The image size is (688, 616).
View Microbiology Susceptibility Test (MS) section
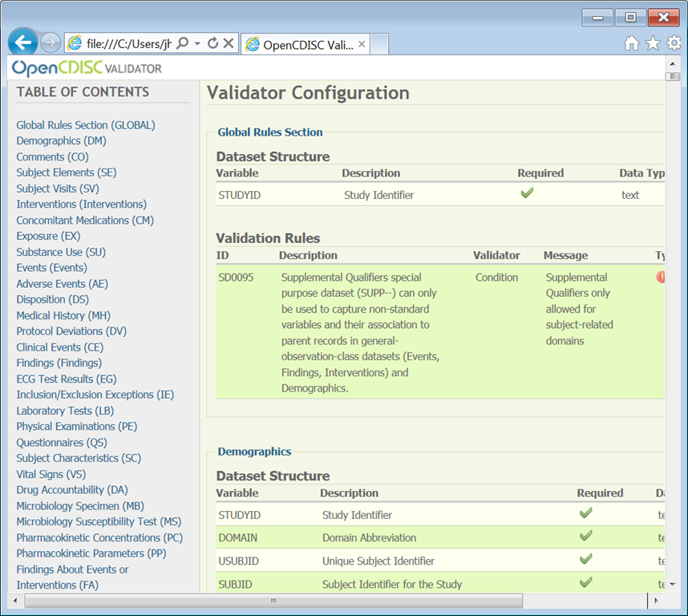[99, 521]
